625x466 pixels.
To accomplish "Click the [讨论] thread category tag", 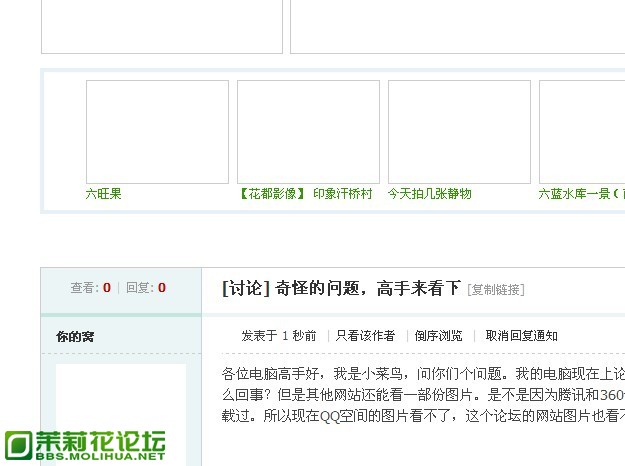I will 246,288.
